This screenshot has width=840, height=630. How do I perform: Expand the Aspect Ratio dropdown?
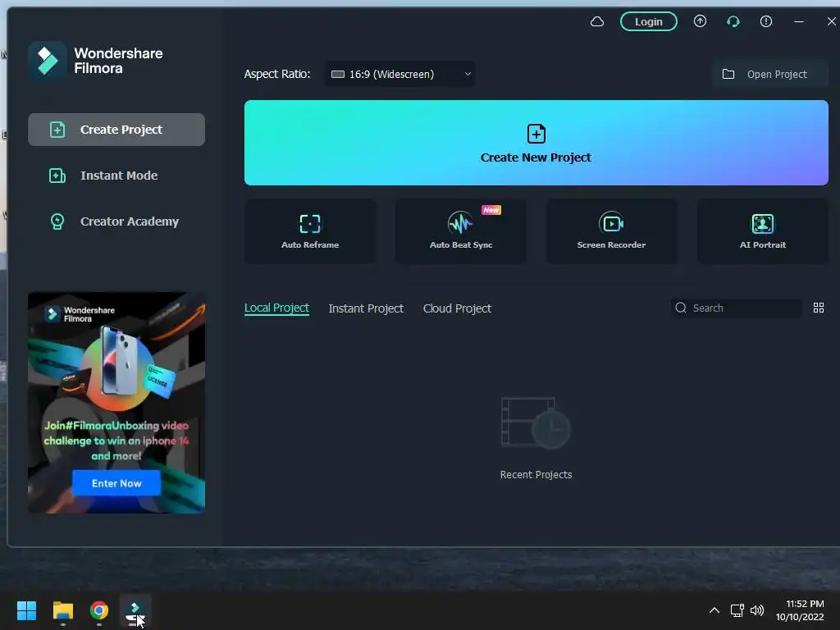[399, 74]
